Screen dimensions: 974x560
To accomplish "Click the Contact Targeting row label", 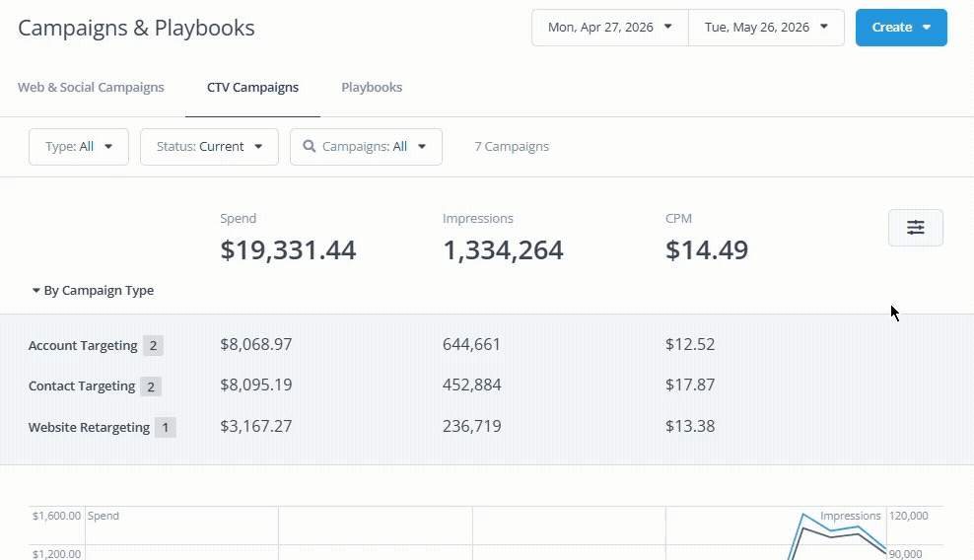I will coord(82,385).
